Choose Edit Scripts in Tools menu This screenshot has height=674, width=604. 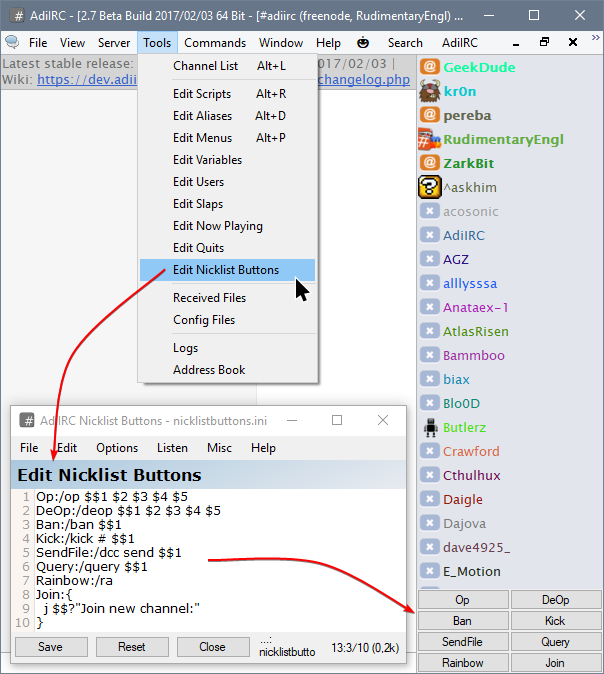(227, 94)
